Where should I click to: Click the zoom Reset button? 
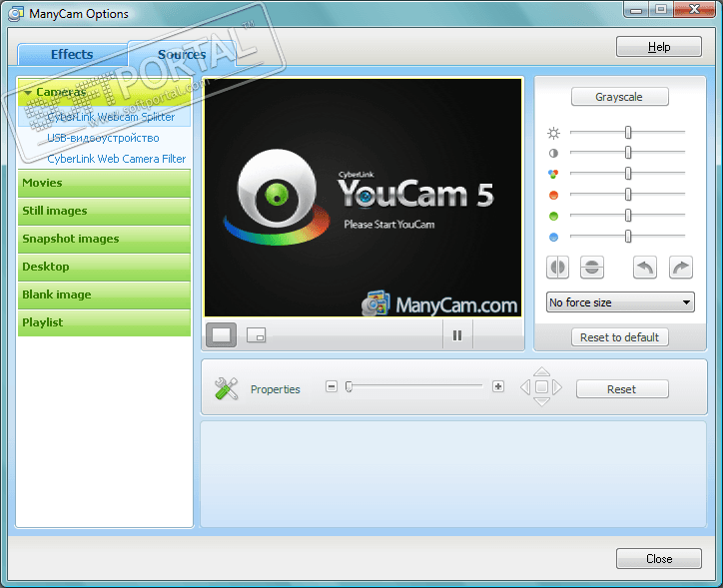click(x=622, y=389)
